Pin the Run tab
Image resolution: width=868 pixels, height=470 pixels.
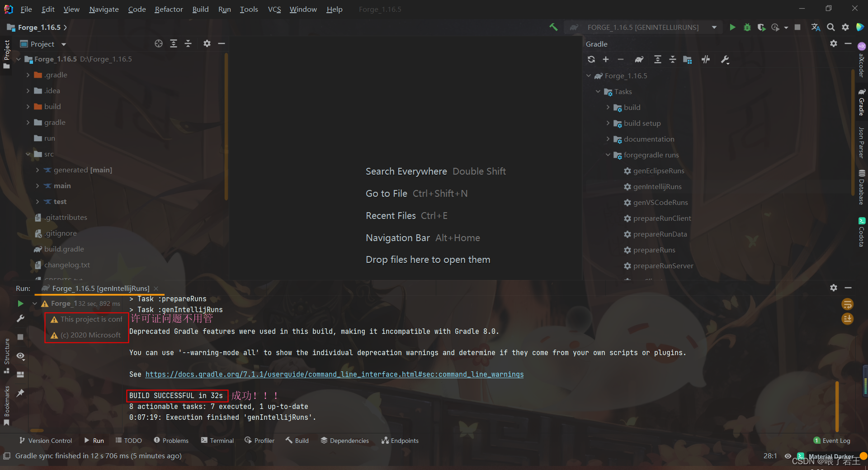[20, 393]
